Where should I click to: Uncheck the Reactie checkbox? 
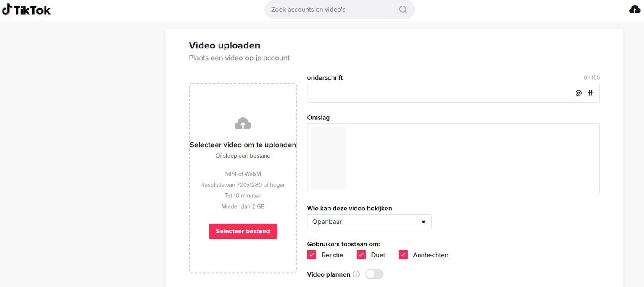(x=312, y=255)
